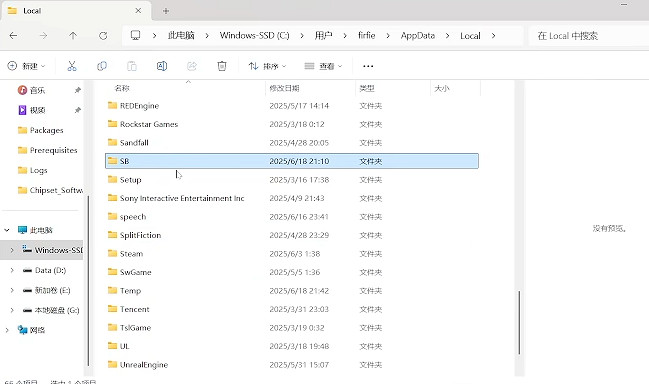Select the Sony Interactive Entertainment Inc folder
This screenshot has width=649, height=384.
(x=292, y=198)
